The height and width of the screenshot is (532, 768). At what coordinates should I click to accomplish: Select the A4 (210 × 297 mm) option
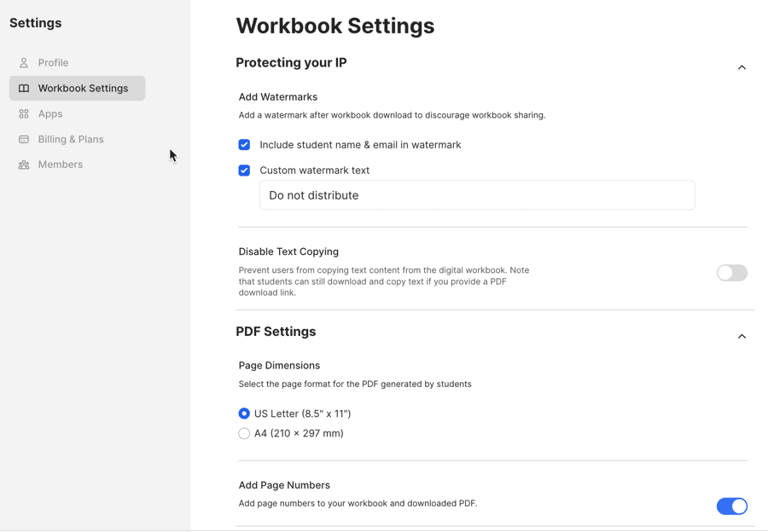point(244,434)
